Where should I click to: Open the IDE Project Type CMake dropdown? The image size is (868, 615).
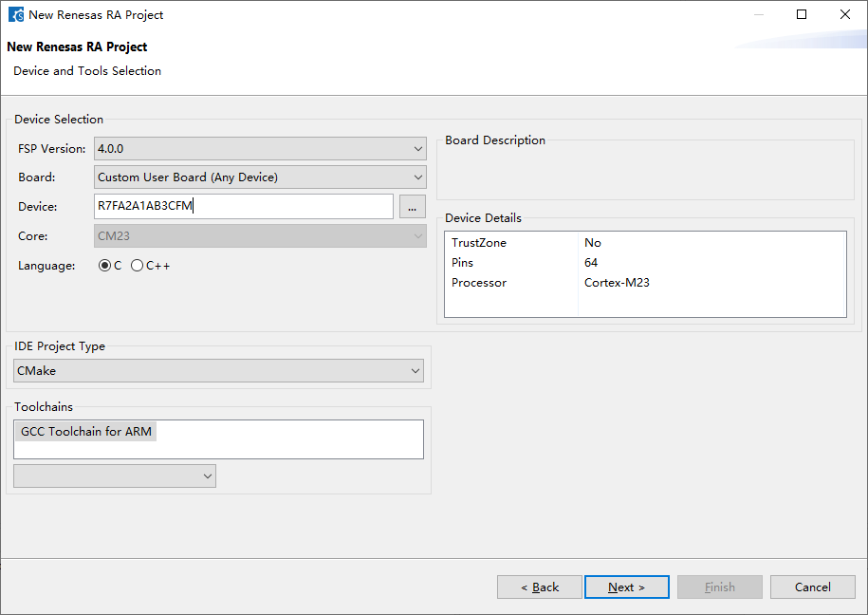(x=219, y=371)
